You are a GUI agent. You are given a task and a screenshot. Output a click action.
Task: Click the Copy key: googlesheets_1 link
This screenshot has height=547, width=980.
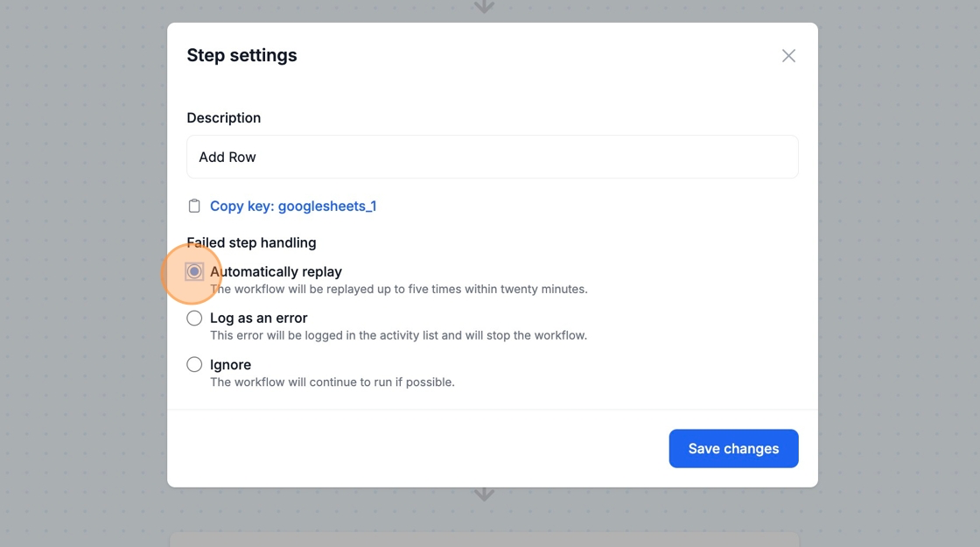click(292, 207)
